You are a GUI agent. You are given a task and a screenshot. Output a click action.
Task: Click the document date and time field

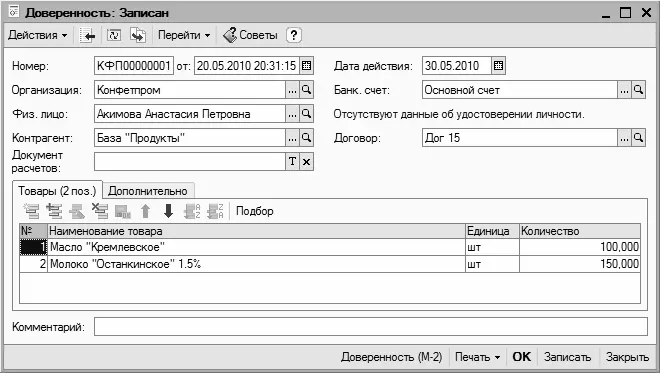[247, 66]
